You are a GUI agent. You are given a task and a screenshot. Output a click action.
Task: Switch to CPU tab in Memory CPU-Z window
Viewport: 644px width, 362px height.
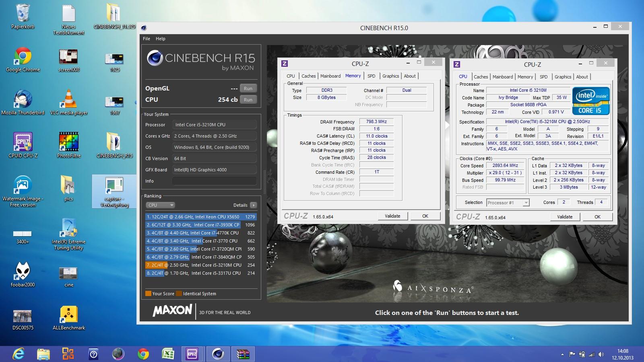(x=291, y=76)
